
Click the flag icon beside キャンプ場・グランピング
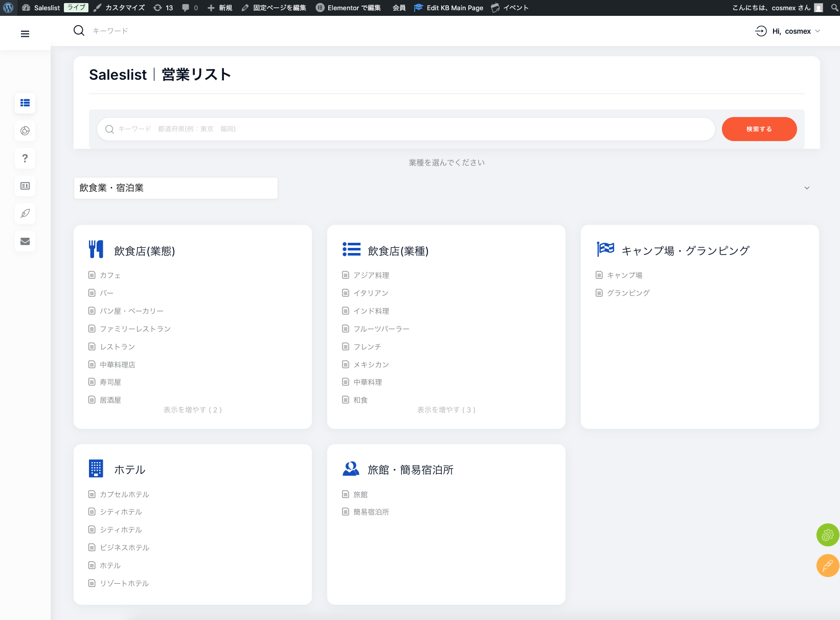(x=605, y=249)
